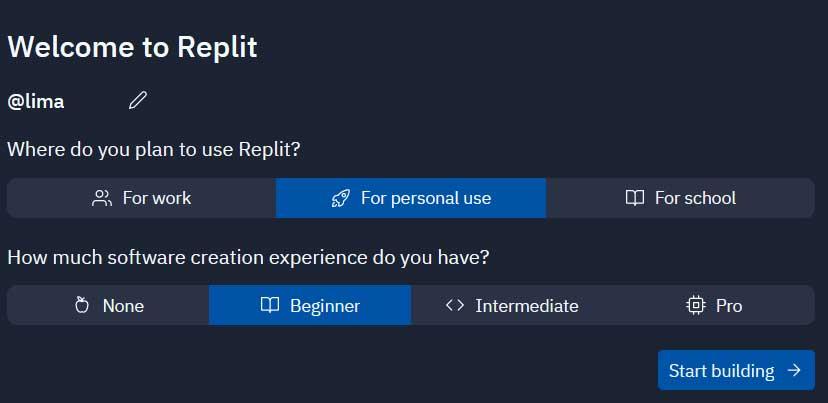Click the @lima username text
The image size is (828, 403).
click(x=36, y=101)
